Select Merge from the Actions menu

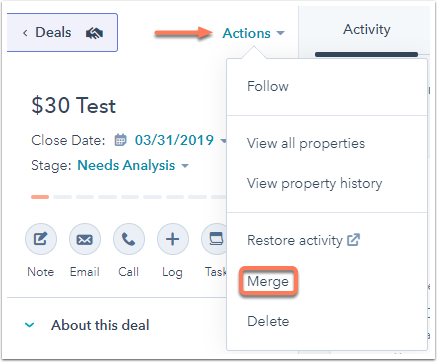(268, 281)
